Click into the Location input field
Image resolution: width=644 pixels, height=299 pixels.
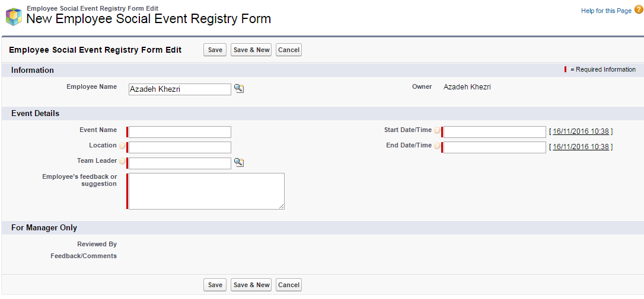180,147
